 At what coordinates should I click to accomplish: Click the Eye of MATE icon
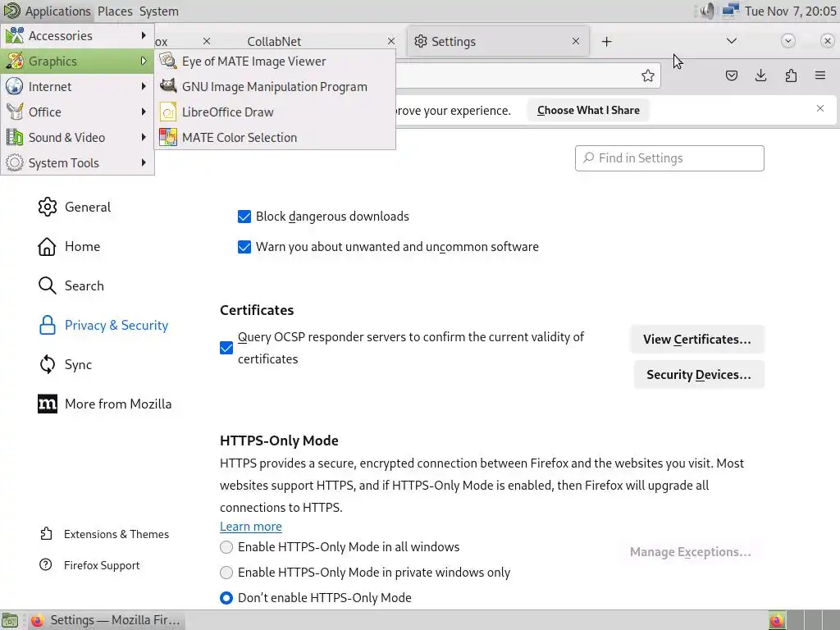tap(168, 61)
